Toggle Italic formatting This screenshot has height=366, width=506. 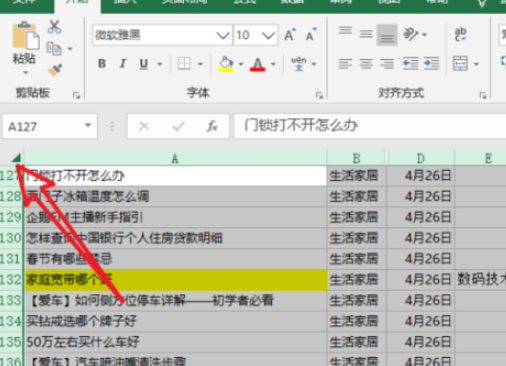point(123,63)
